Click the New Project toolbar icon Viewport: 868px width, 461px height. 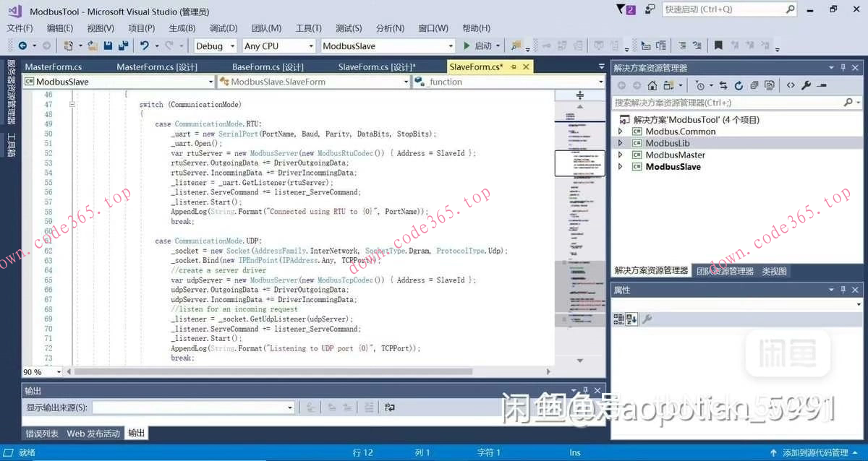pos(68,46)
